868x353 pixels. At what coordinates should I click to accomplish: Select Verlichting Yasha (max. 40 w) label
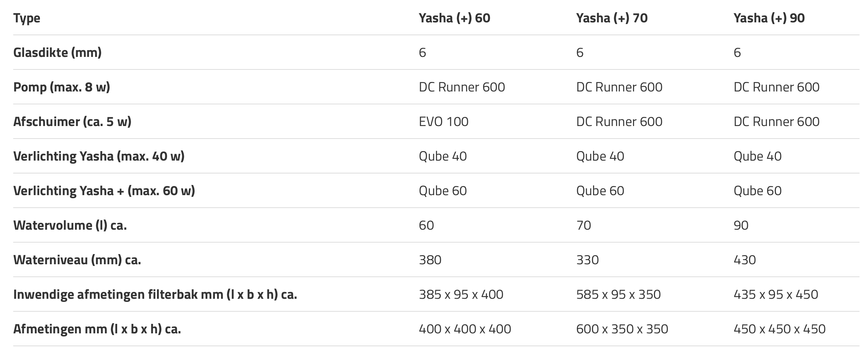click(99, 156)
